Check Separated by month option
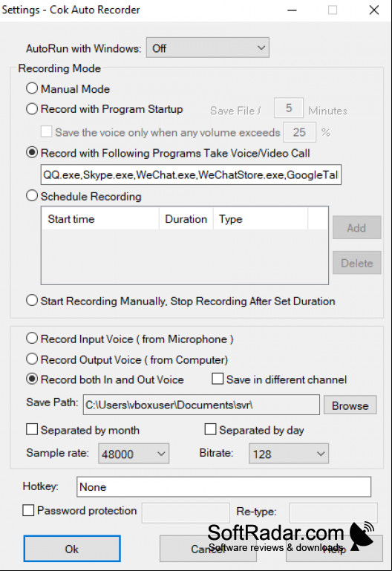 coord(32,429)
